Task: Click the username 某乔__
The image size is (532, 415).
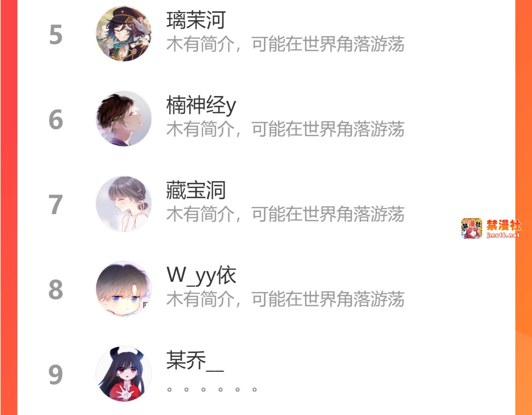Action: 195,360
